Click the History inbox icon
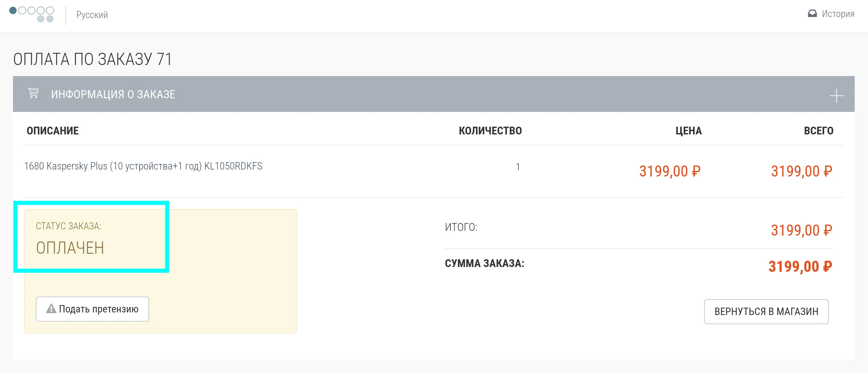The height and width of the screenshot is (373, 868). click(812, 14)
